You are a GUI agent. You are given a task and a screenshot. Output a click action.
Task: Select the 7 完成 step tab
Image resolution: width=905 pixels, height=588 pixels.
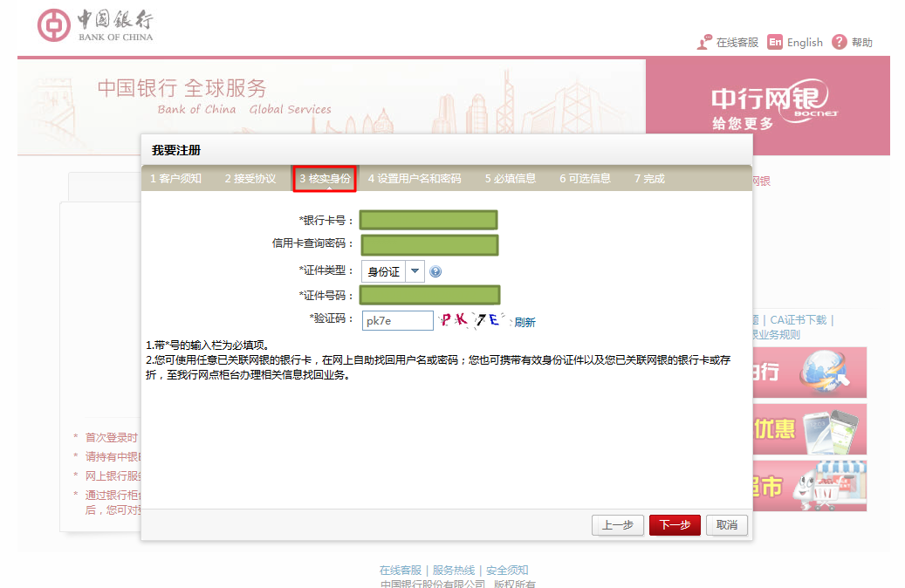tap(649, 178)
